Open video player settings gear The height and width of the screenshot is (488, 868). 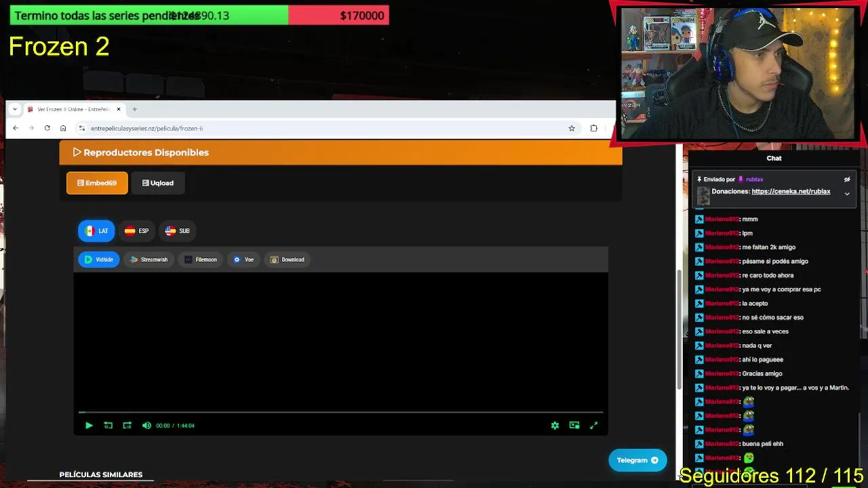[555, 426]
